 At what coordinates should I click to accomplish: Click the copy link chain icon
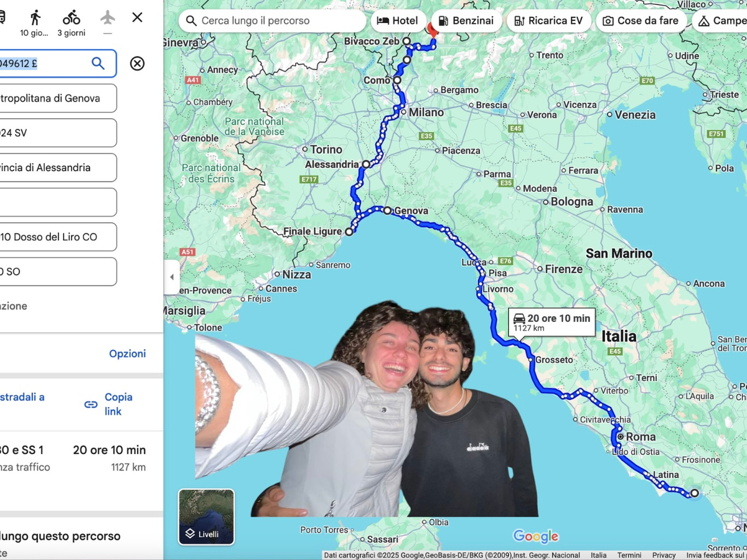coord(91,404)
